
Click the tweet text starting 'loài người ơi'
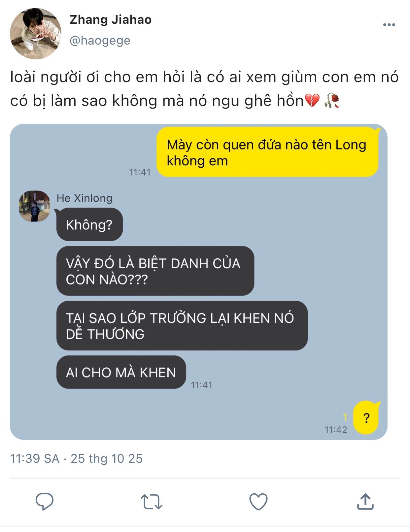pyautogui.click(x=204, y=89)
